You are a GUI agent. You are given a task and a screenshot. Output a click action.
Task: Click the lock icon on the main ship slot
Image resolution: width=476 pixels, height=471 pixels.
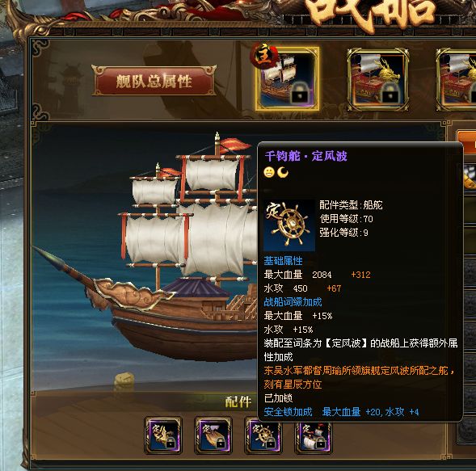301,94
